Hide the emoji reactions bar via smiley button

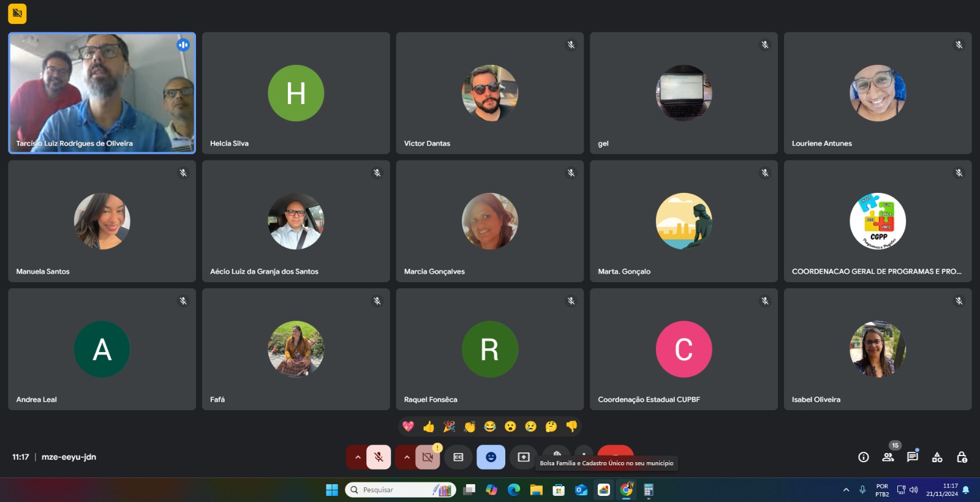click(491, 457)
